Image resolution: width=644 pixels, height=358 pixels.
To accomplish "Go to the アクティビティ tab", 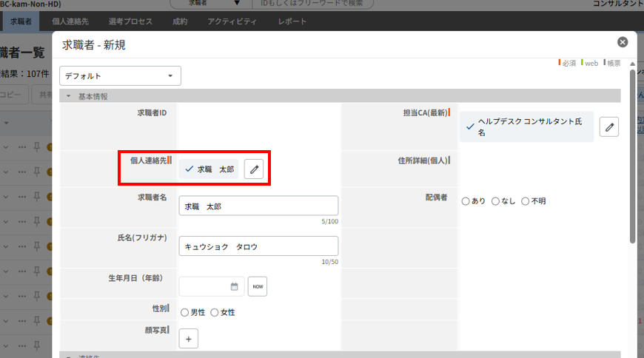I will click(232, 21).
